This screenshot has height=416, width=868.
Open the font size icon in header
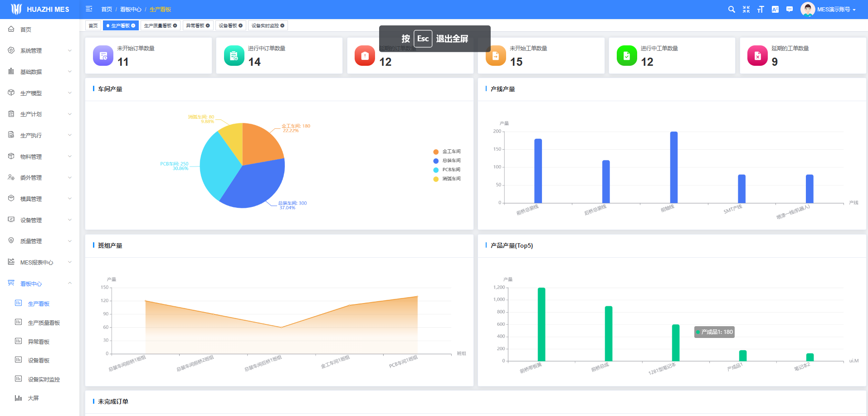click(x=761, y=10)
